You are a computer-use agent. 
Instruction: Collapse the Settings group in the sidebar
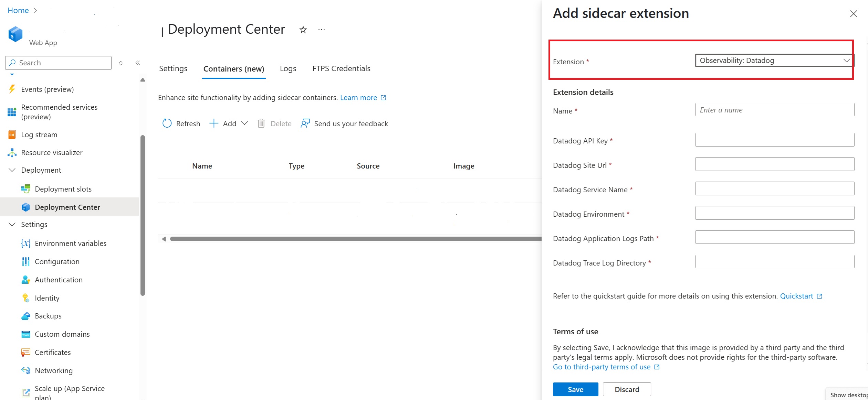coord(12,225)
